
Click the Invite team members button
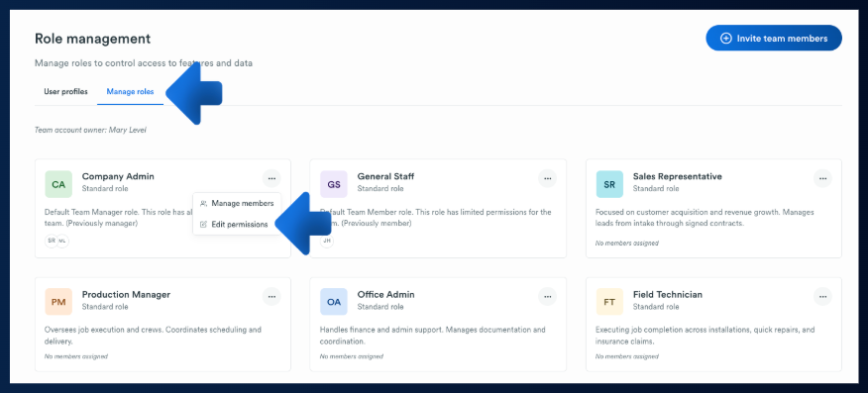pos(774,39)
